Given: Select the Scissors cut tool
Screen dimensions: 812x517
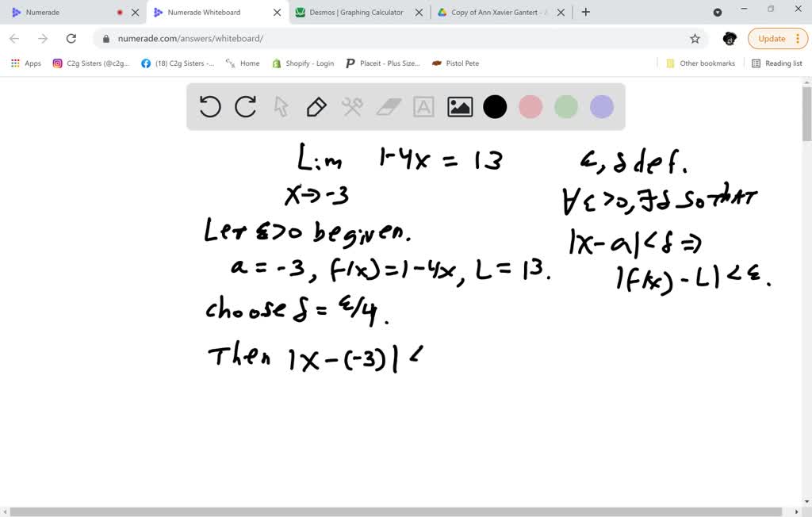Looking at the screenshot, I should tap(352, 106).
